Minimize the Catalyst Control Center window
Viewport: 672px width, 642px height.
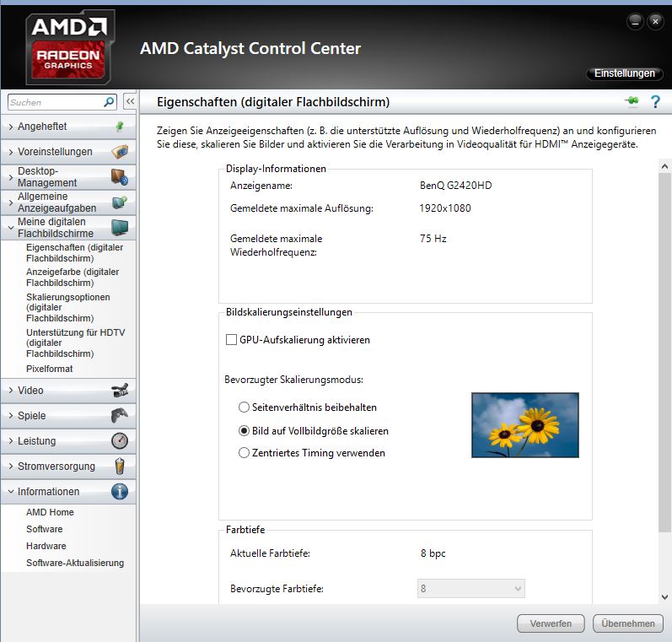(x=635, y=21)
